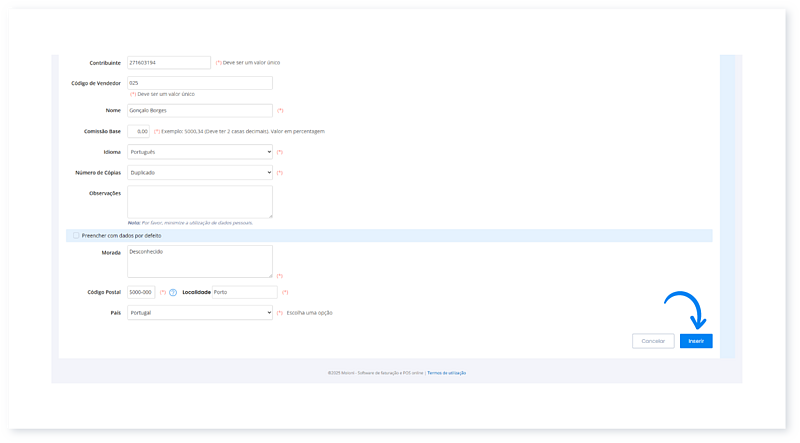
Task: Click the Código Postal input
Action: click(141, 292)
